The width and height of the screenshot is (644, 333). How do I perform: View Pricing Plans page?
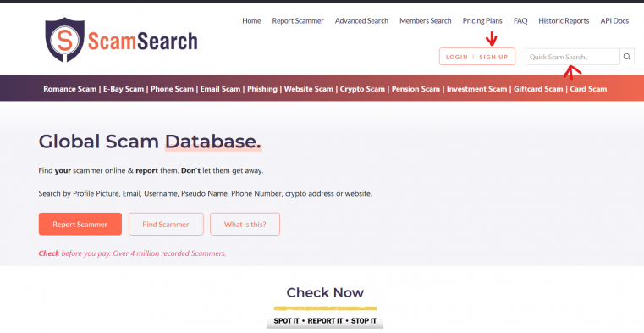pos(482,21)
